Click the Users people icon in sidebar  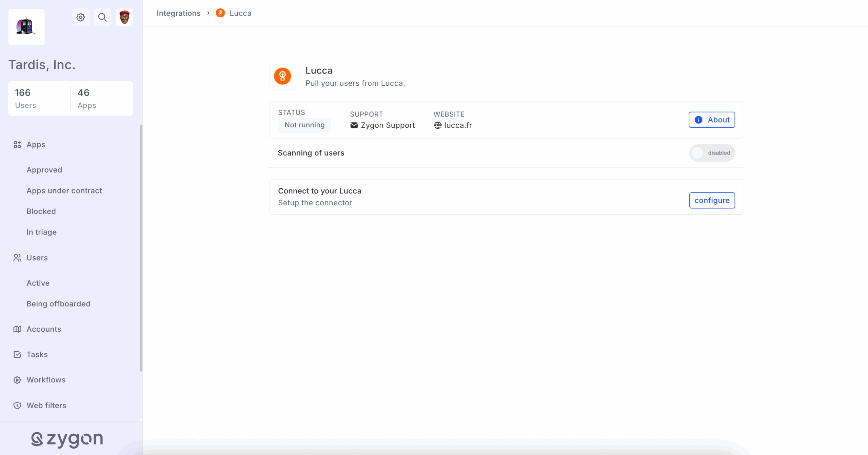tap(17, 258)
